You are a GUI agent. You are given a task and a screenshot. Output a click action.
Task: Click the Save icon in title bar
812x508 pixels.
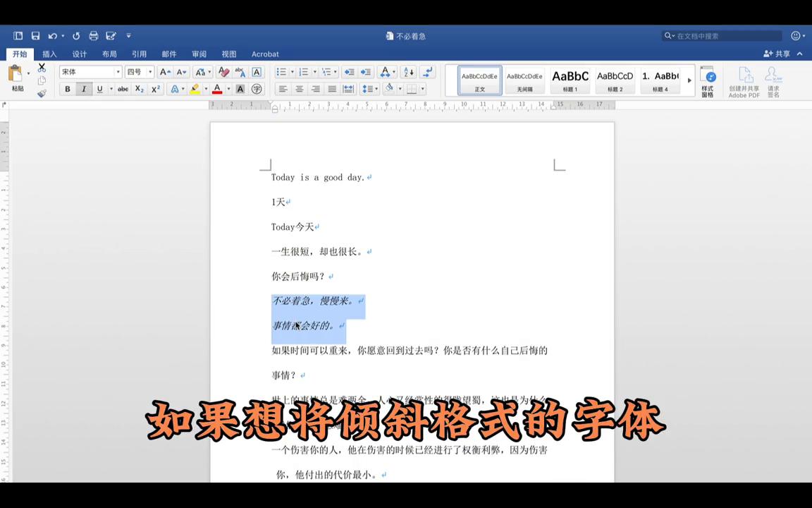(35, 36)
